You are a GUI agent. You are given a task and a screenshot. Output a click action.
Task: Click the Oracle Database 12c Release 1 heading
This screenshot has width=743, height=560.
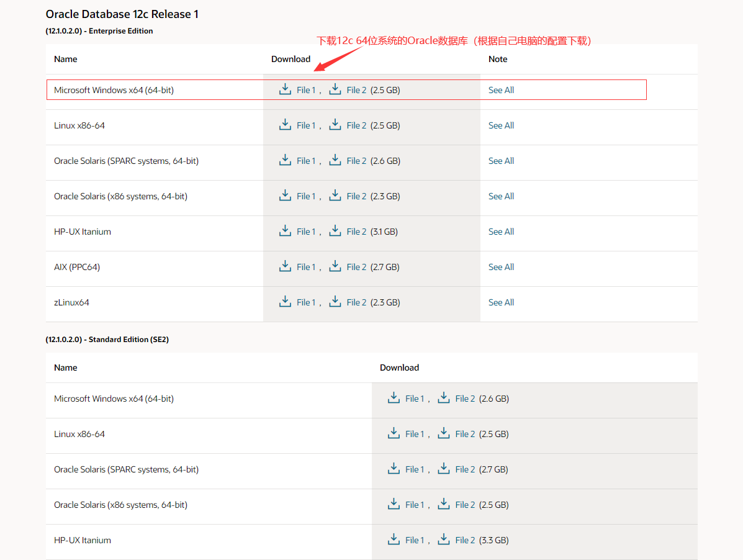pyautogui.click(x=122, y=14)
